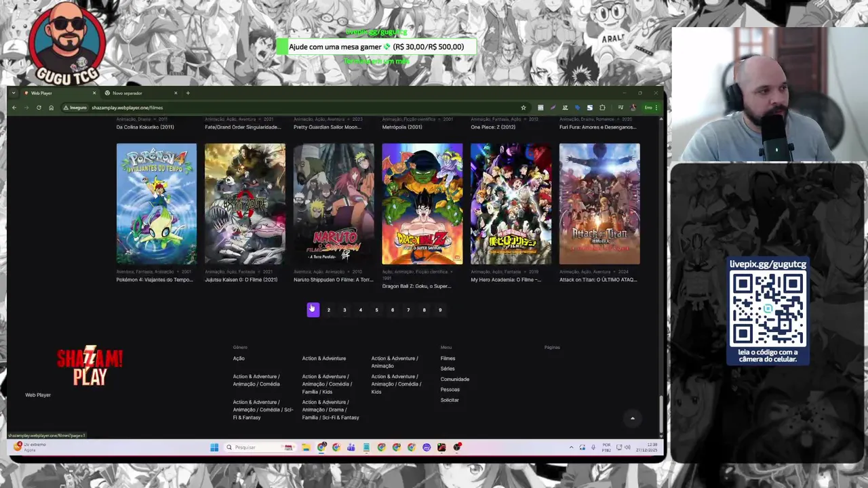Open the Naruto Shippuden O Filme poster
Viewport: 868px width, 488px height.
coord(334,204)
